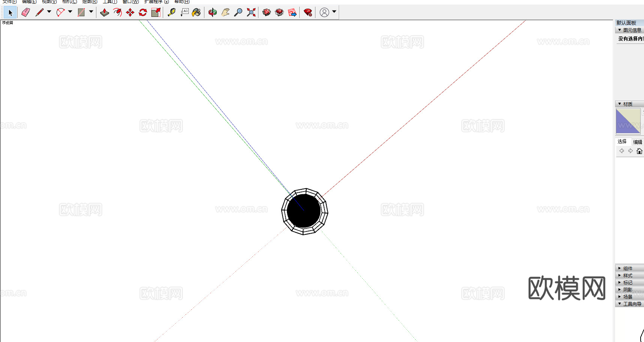
Task: Click the Send to LayOut icon
Action: pyautogui.click(x=292, y=12)
